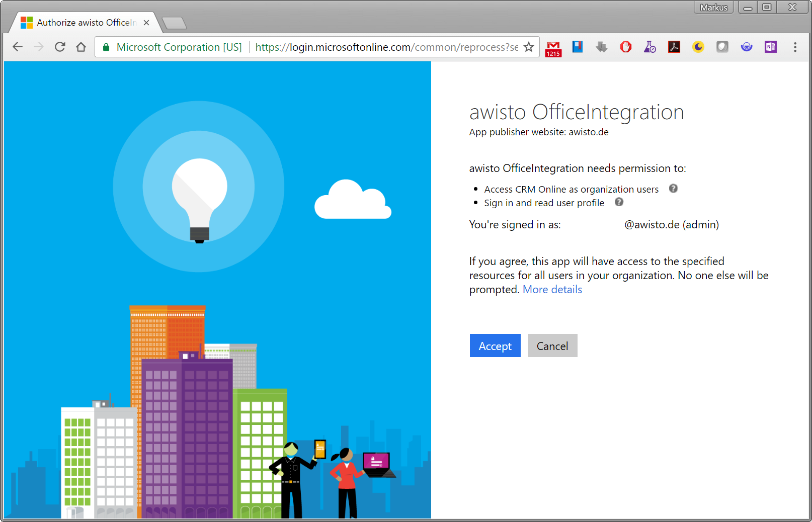This screenshot has width=812, height=522.
Task: Open the gray download arrow extension
Action: tap(602, 47)
